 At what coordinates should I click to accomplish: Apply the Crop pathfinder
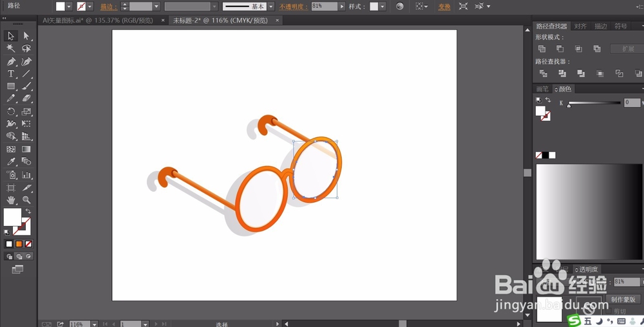(600, 73)
